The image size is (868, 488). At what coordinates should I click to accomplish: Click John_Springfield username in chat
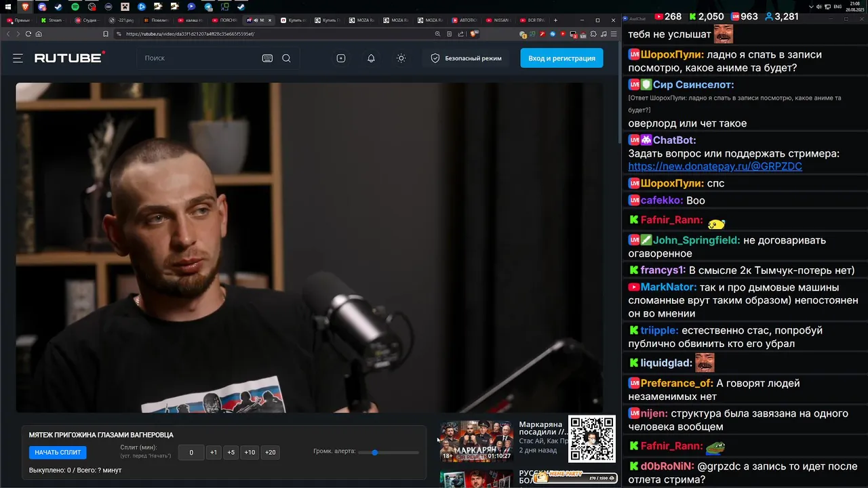tap(696, 241)
